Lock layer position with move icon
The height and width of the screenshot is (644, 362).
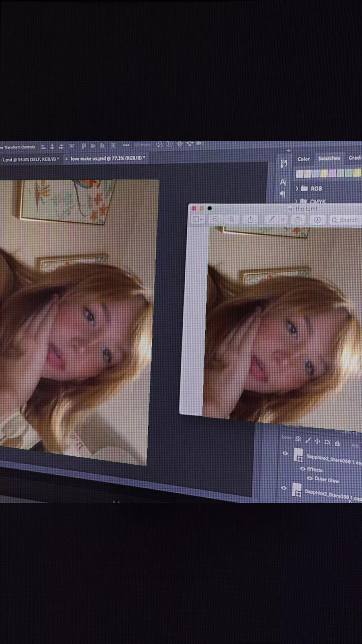click(317, 441)
